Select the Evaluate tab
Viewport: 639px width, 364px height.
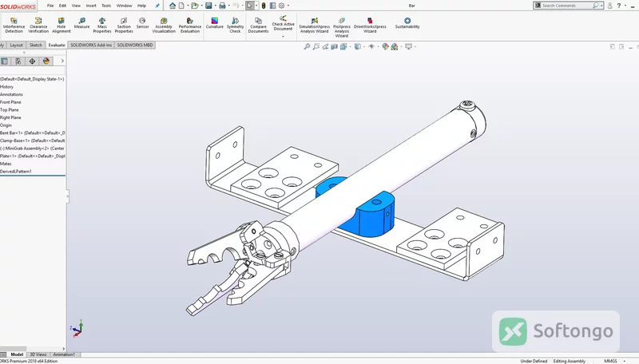57,45
